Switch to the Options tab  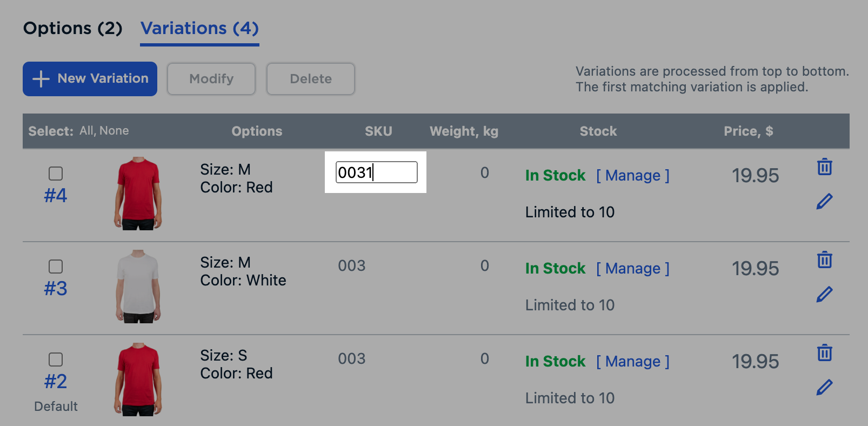point(72,28)
